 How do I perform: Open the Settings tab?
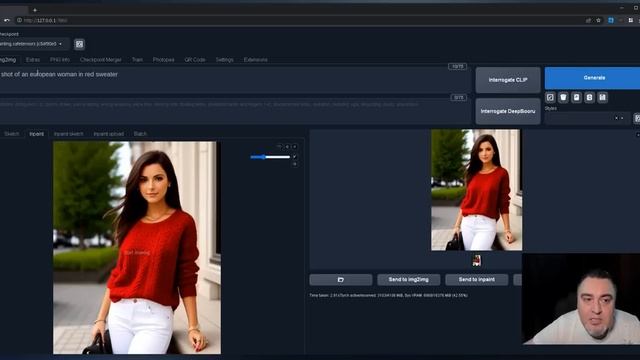224,60
